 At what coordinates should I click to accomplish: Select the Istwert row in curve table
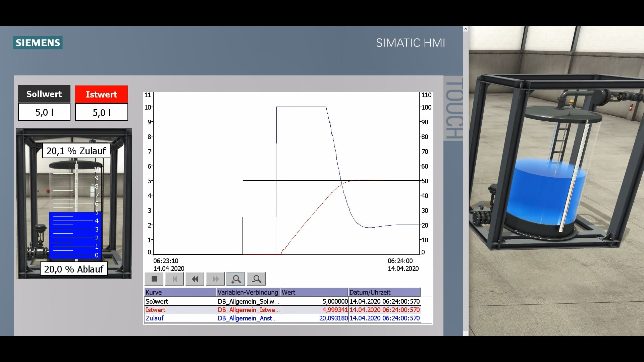click(180, 310)
